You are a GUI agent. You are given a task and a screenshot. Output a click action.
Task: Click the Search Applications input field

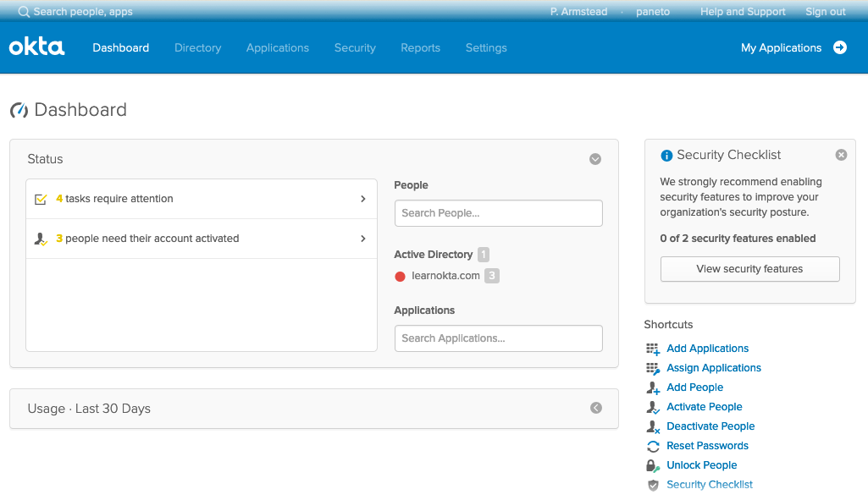click(498, 338)
